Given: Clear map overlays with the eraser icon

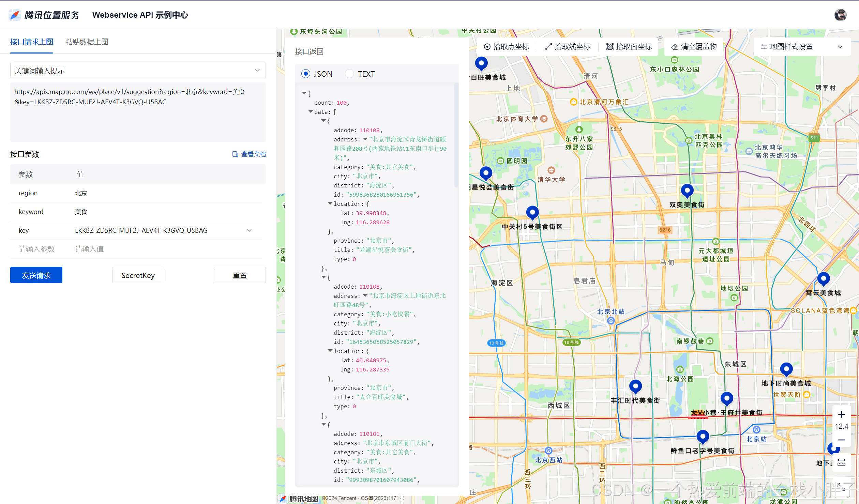Looking at the screenshot, I should tap(675, 47).
